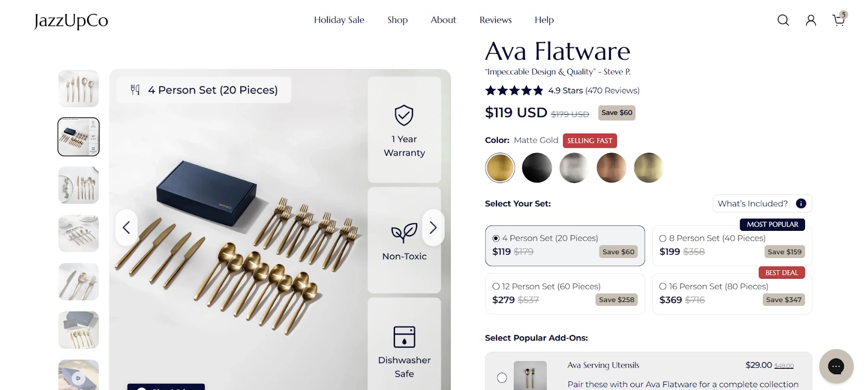Open the search magnifier icon
Screen dimensions: 868x390
coord(783,20)
